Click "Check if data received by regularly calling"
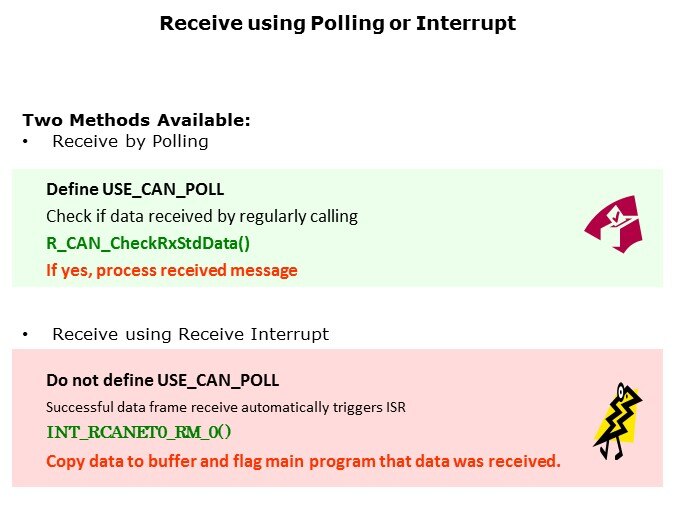The image size is (675, 506). coord(202,216)
